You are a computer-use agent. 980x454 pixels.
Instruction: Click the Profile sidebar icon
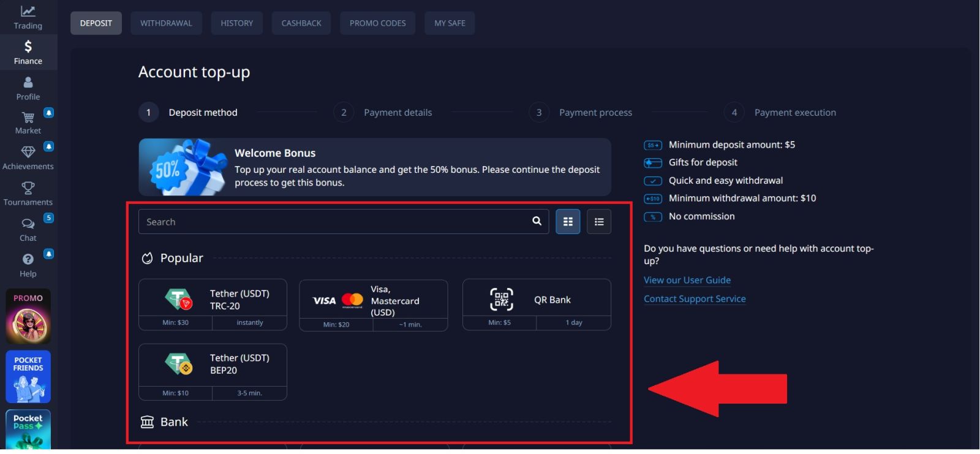point(28,88)
